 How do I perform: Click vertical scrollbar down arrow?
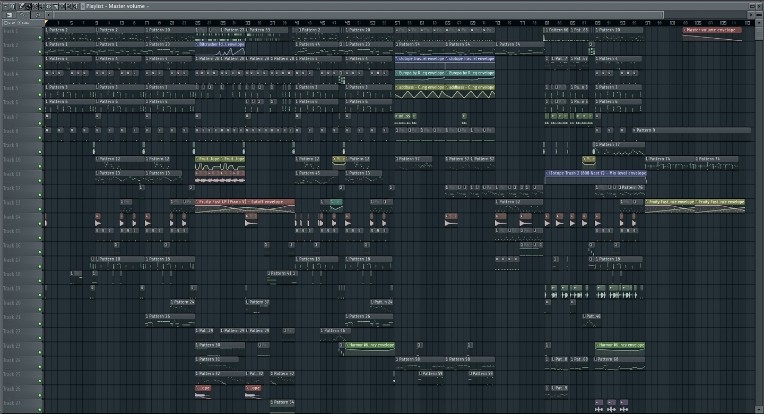click(x=760, y=410)
